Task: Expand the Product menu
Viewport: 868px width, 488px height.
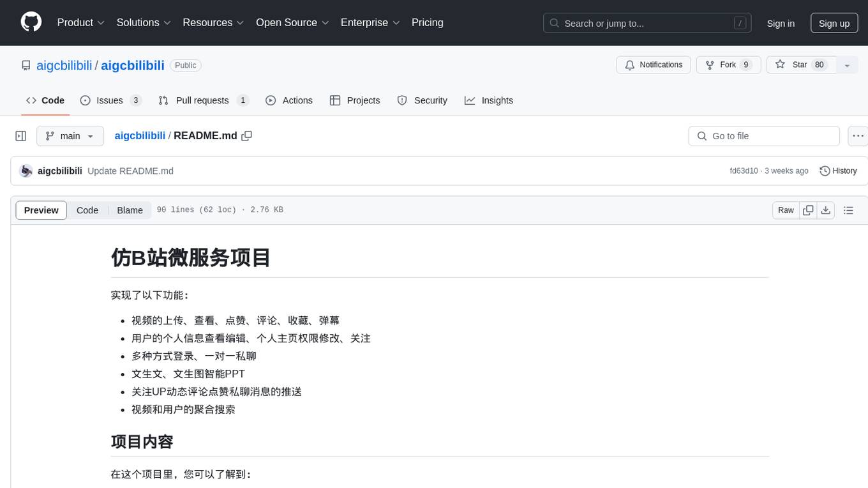Action: tap(81, 22)
